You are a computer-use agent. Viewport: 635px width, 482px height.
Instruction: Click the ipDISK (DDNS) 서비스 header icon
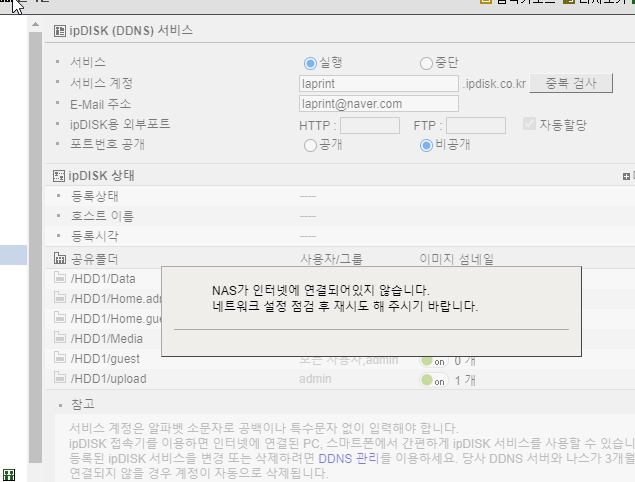(x=60, y=31)
